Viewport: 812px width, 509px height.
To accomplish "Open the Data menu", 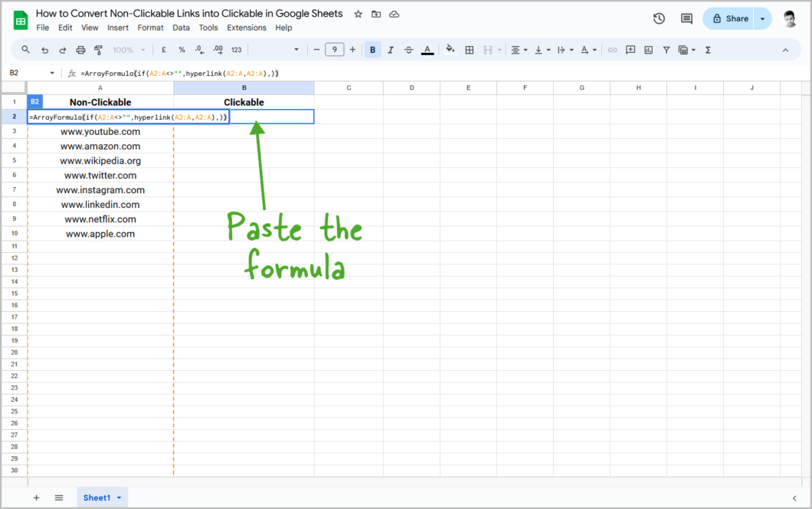I will tap(181, 28).
